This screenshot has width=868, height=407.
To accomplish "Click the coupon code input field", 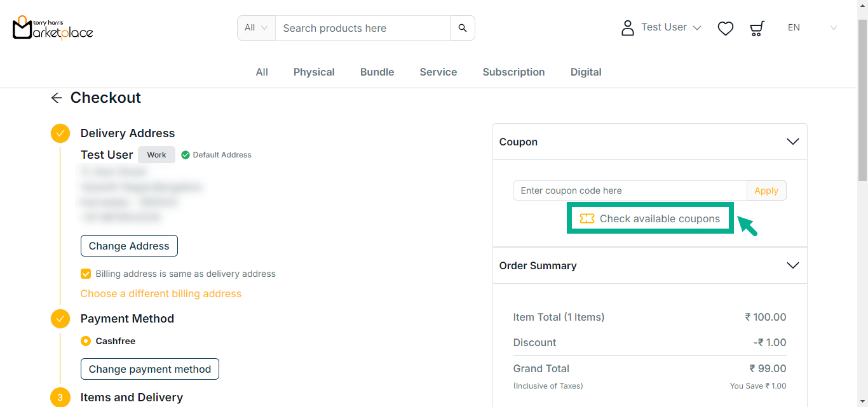I will (630, 190).
